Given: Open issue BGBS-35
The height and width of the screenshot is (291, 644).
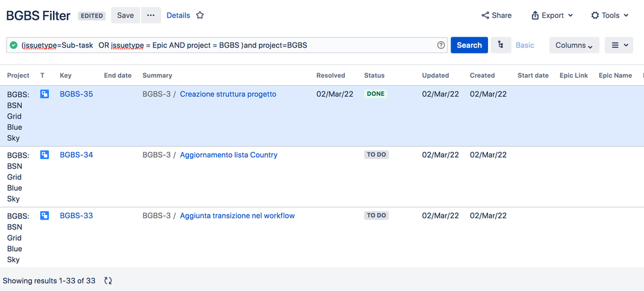Looking at the screenshot, I should coord(77,94).
